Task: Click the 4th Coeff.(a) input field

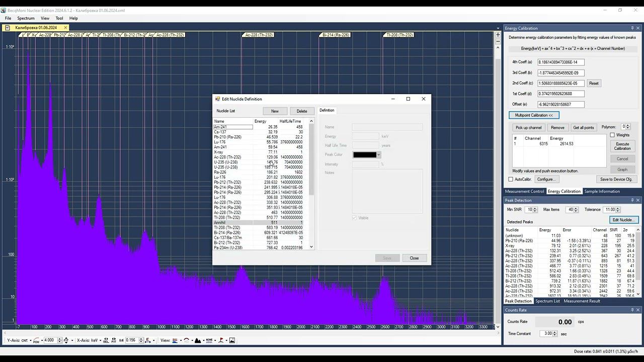Action: coord(560,62)
